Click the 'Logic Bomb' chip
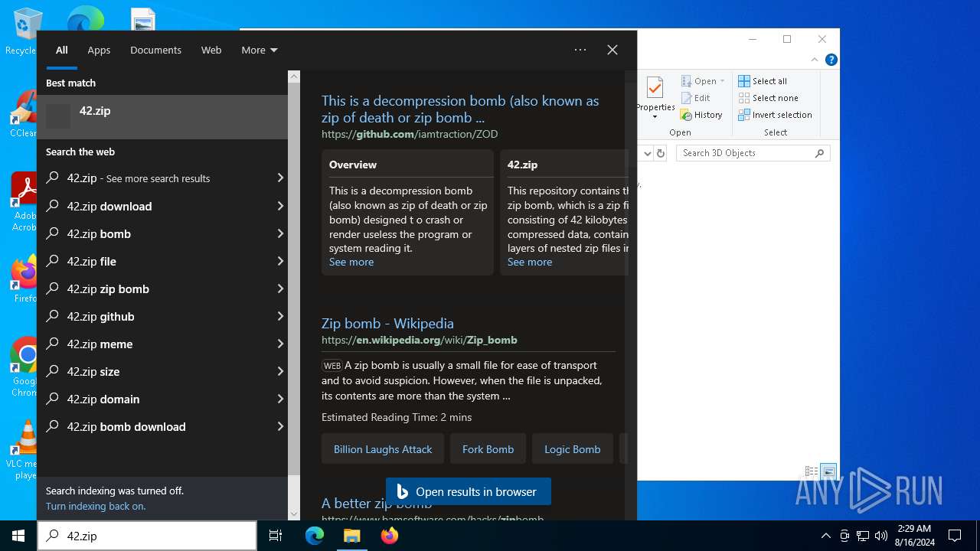 pyautogui.click(x=572, y=449)
